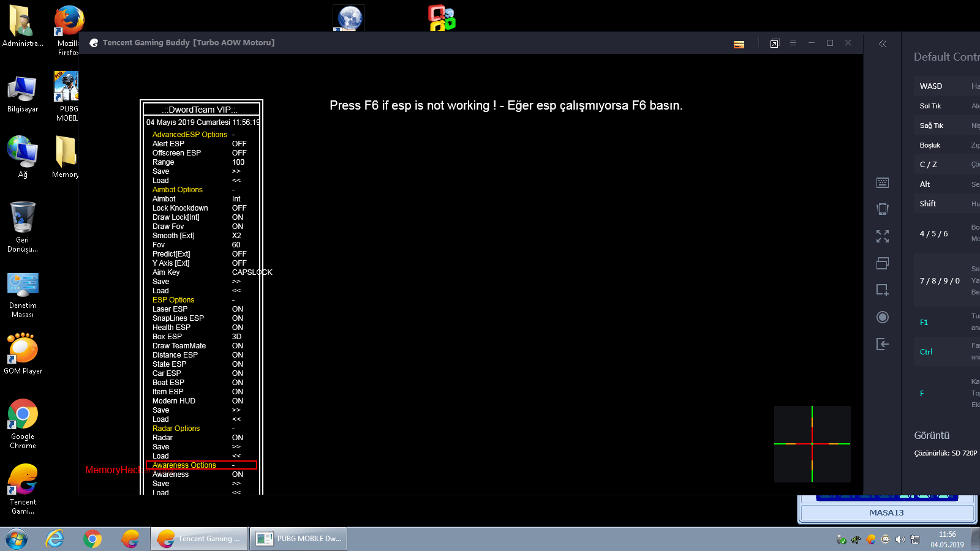980x551 pixels.
Task: Change the Çözünürlük SD 720P resolution setting
Action: point(946,453)
